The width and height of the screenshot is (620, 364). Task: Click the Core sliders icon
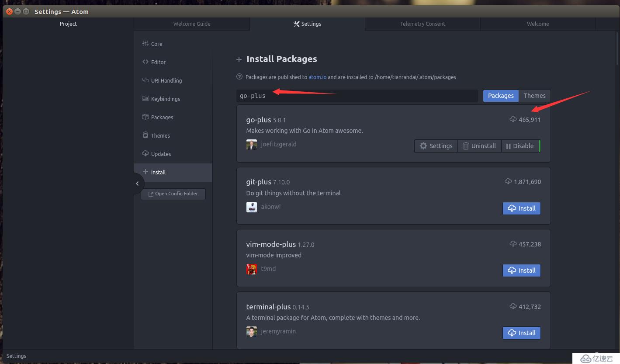point(145,43)
